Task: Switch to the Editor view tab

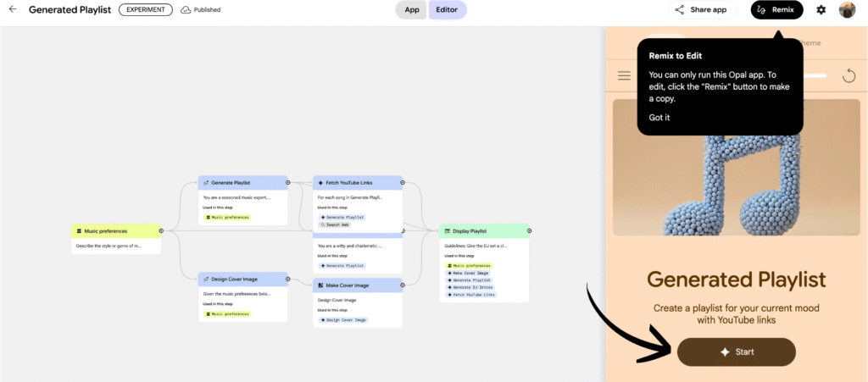Action: (448, 10)
